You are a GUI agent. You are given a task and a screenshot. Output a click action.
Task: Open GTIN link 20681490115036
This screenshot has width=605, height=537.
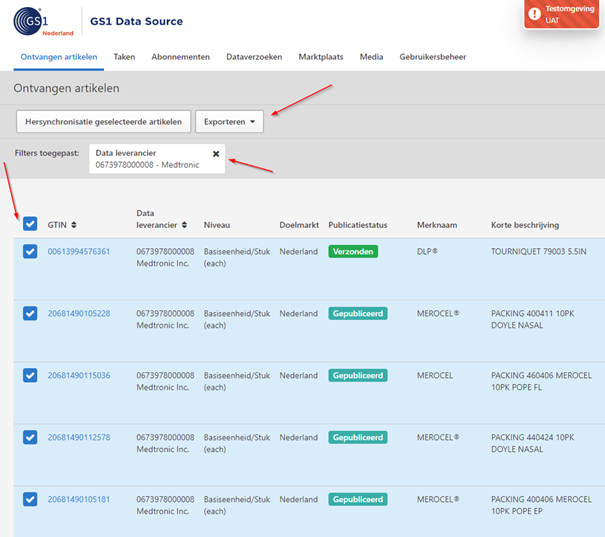click(79, 375)
